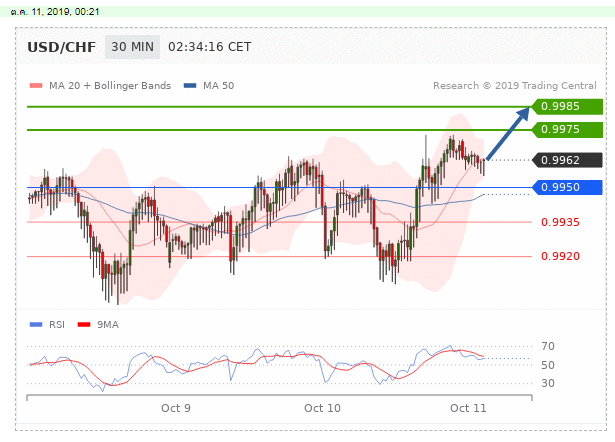Click the USD/CHF pair title

coord(61,47)
